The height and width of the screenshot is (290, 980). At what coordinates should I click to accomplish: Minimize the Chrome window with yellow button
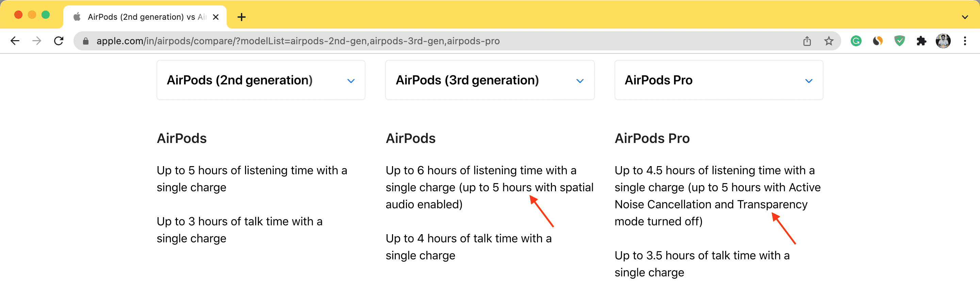point(32,15)
